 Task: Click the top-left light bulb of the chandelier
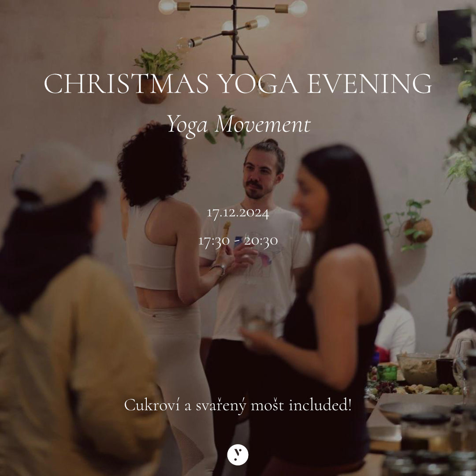point(167,6)
